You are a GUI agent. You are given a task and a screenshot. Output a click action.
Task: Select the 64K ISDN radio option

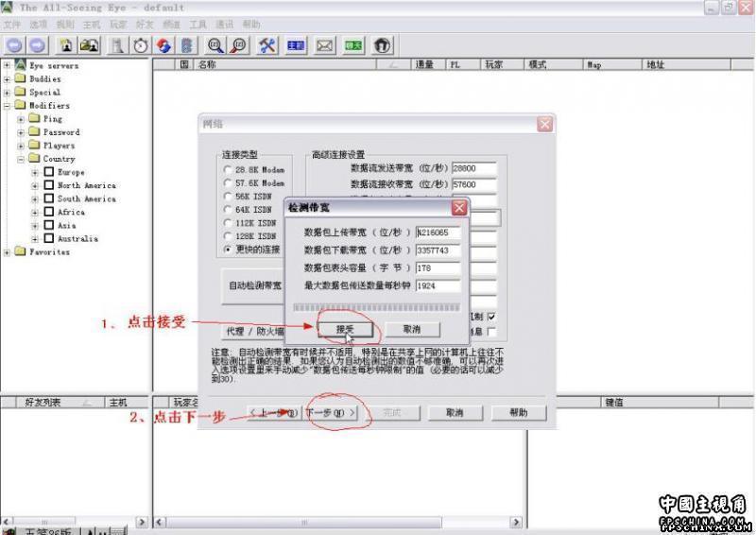tap(228, 210)
